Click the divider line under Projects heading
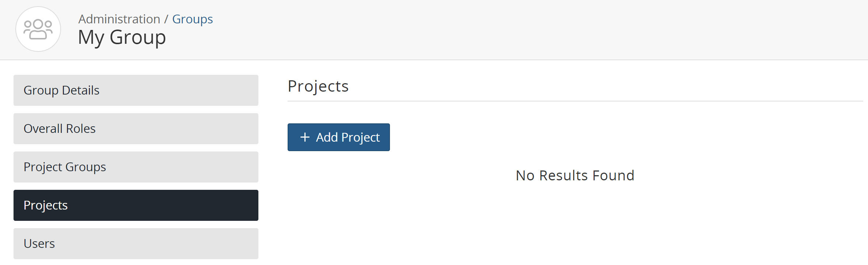868x265 pixels. click(x=575, y=101)
